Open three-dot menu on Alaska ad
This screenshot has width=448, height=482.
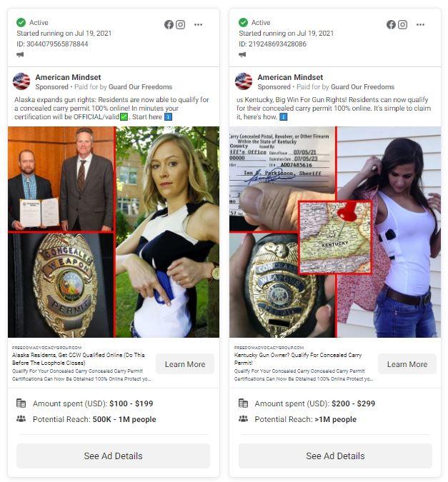tap(198, 24)
